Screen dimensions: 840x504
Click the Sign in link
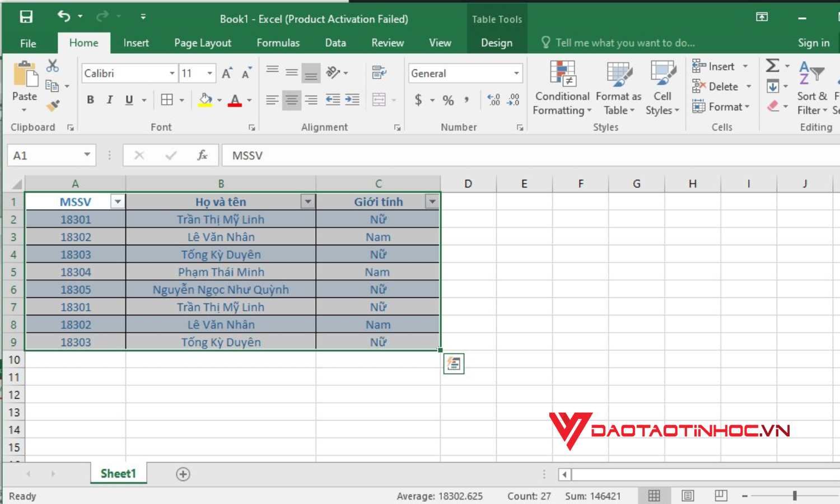[813, 43]
